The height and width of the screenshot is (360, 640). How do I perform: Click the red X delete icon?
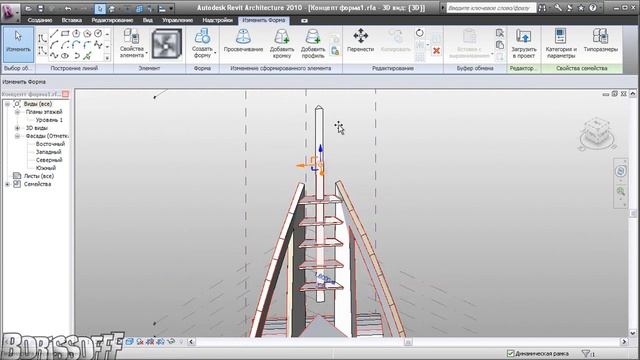[436, 51]
